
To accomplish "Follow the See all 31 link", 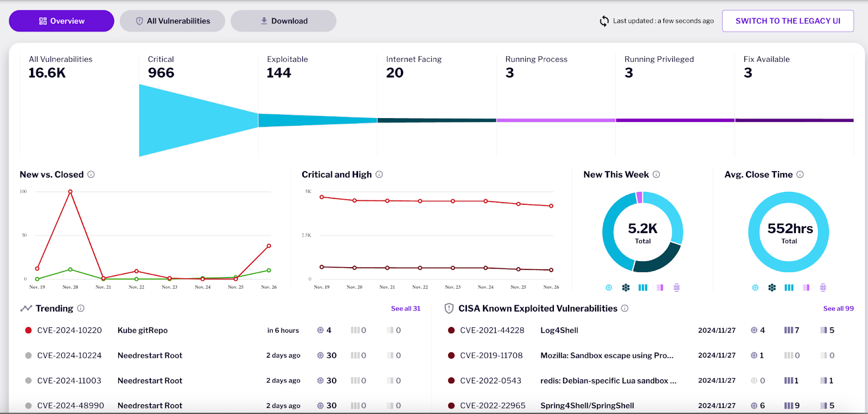I will pyautogui.click(x=406, y=308).
